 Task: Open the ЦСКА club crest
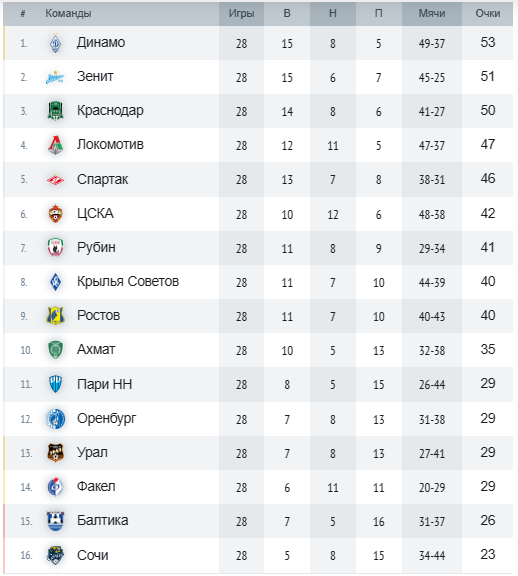[55, 214]
